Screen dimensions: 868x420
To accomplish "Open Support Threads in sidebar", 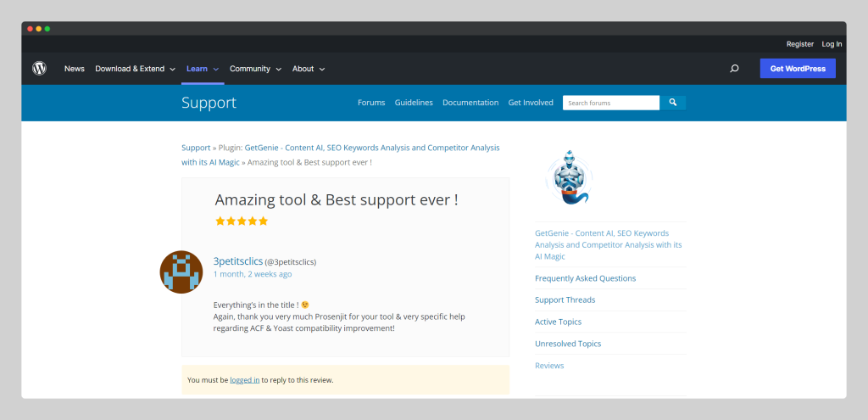I will [565, 300].
